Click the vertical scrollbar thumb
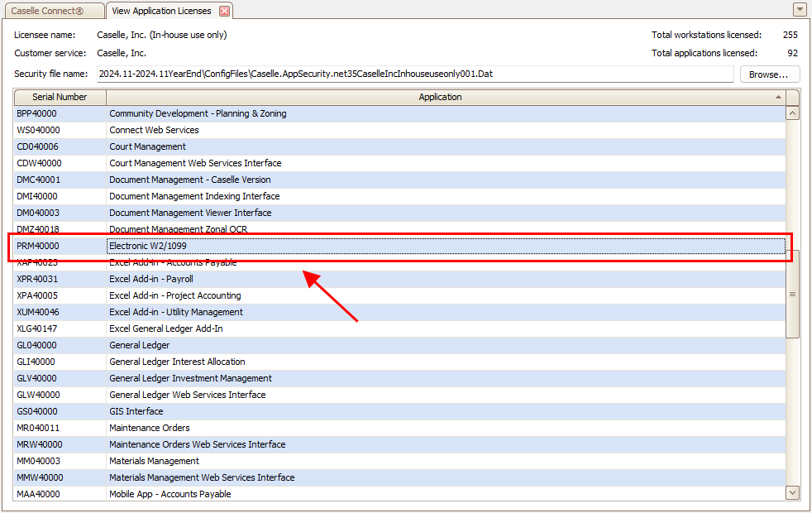This screenshot has width=812, height=513. pos(792,294)
